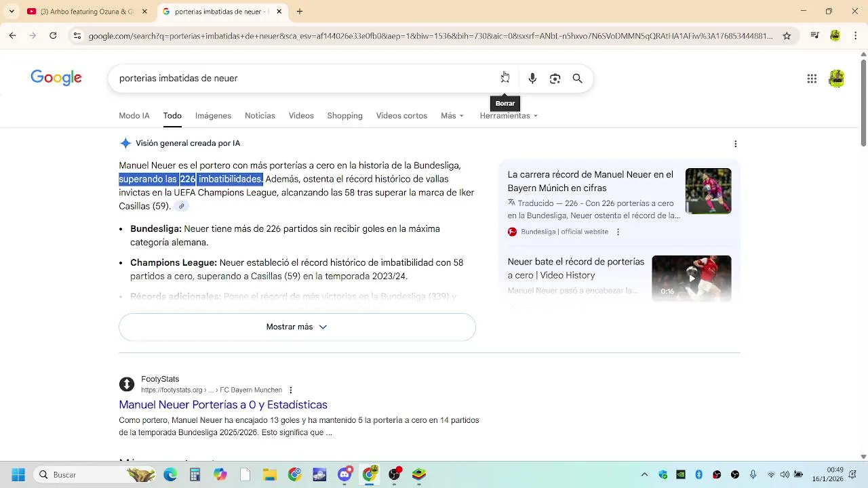The width and height of the screenshot is (868, 488).
Task: Reload the current page
Action: click(53, 36)
